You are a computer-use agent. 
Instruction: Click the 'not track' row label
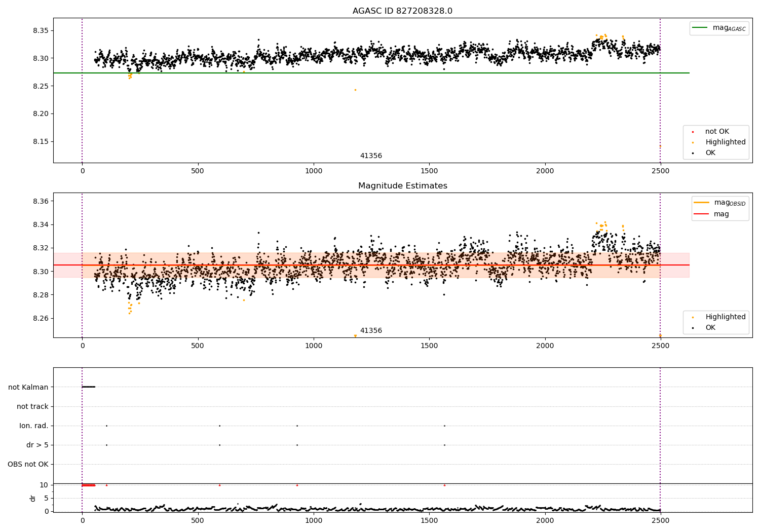tap(32, 406)
